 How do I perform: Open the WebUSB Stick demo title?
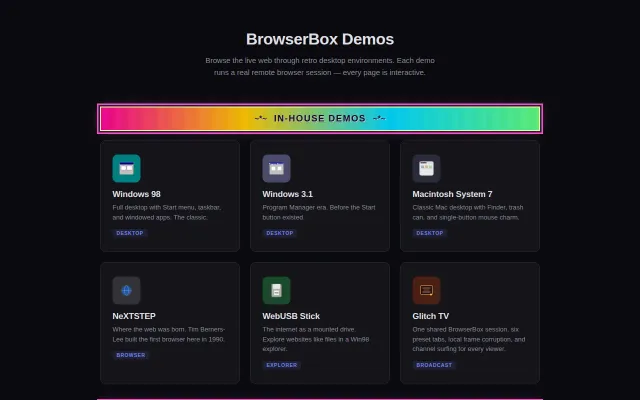point(291,316)
